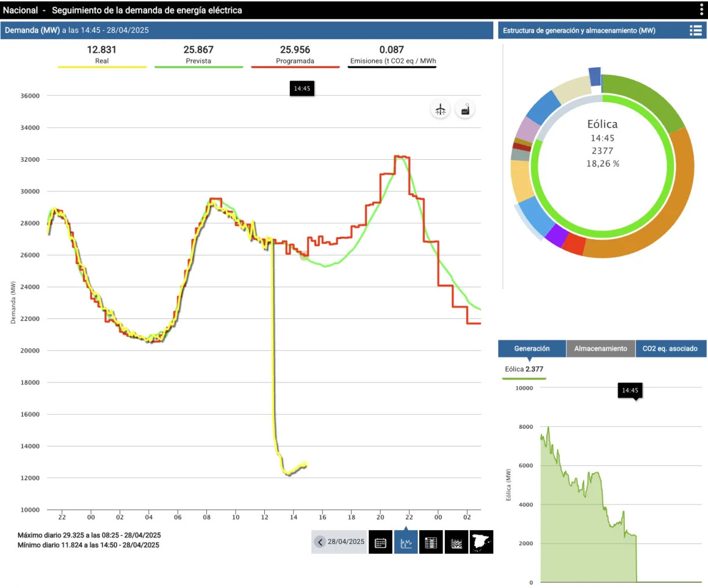Screen dimensions: 708x588
Task: Click the factory emissions icon on the chart
Action: coord(465,109)
